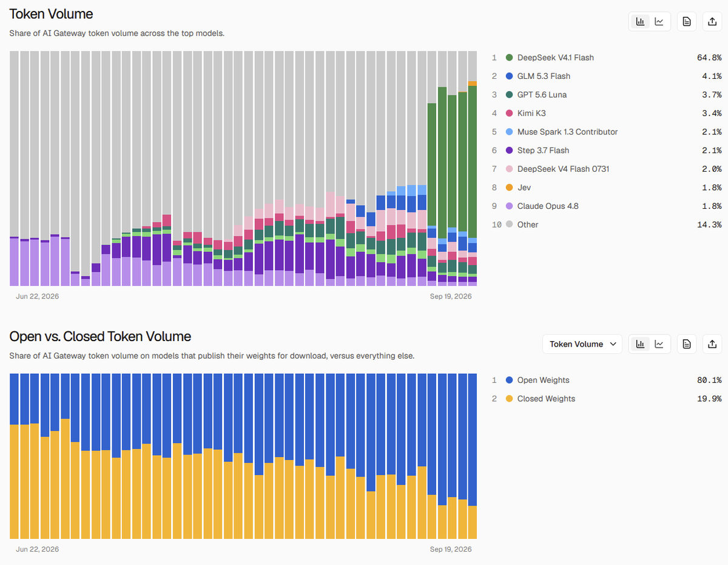Select the GLM 5.3 Flash legend label
This screenshot has width=728, height=565.
pyautogui.click(x=544, y=76)
